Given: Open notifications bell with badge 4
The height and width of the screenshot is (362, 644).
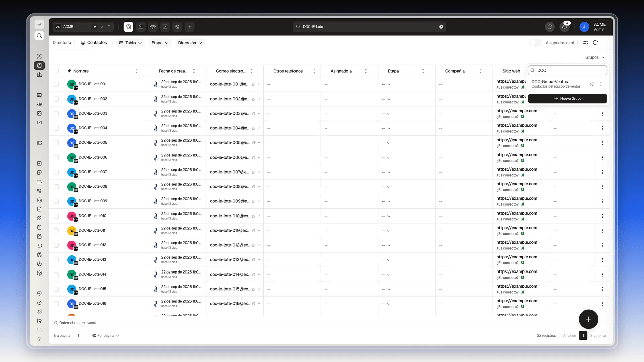Looking at the screenshot, I should (565, 27).
